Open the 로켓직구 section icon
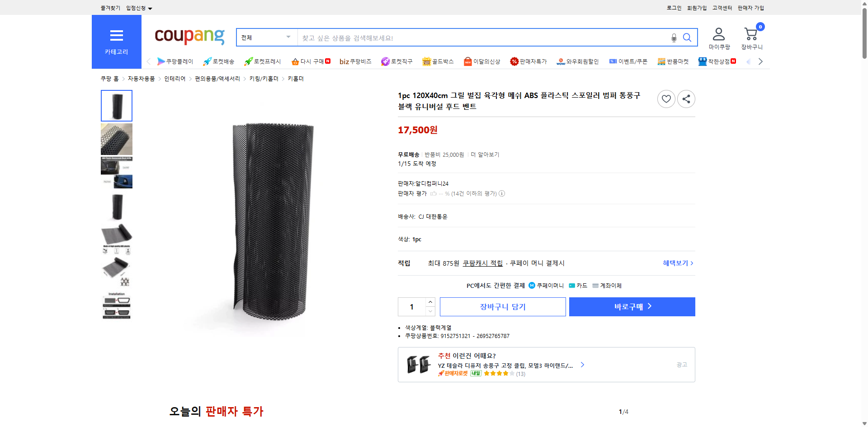This screenshot has height=427, width=868. (x=385, y=61)
